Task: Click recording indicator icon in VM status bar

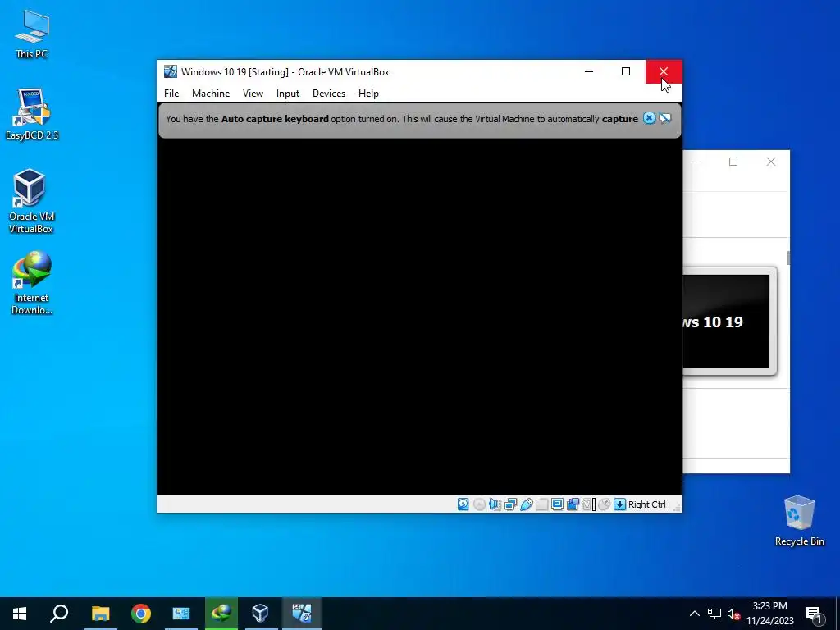Action: (x=573, y=504)
